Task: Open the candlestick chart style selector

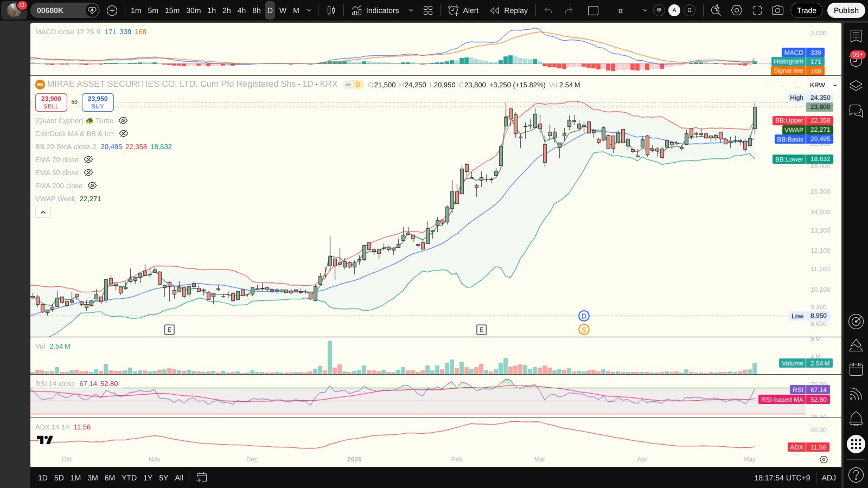Action: [x=331, y=10]
